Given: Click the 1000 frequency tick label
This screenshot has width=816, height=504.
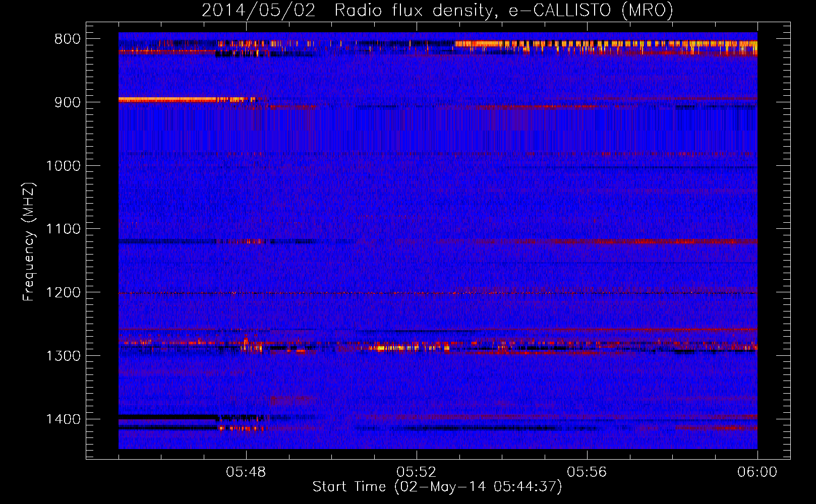Looking at the screenshot, I should click(63, 166).
